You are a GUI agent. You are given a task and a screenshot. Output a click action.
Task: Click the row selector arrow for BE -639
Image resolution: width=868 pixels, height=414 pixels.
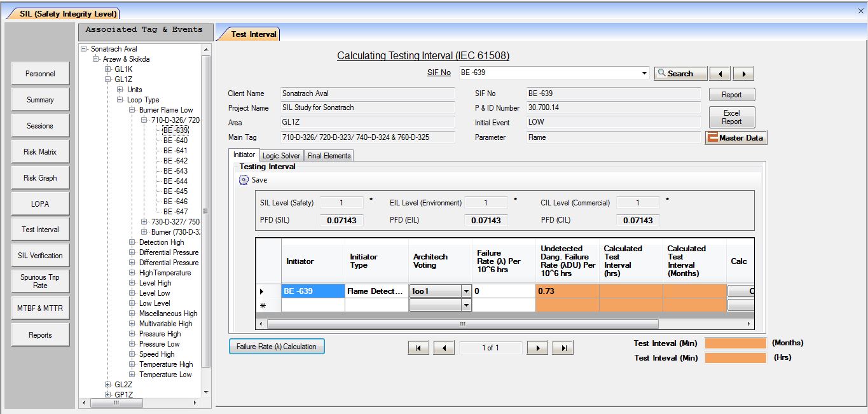point(268,291)
